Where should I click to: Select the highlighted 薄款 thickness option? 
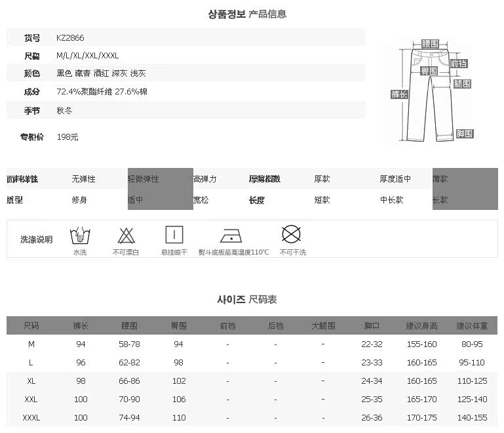(x=440, y=179)
